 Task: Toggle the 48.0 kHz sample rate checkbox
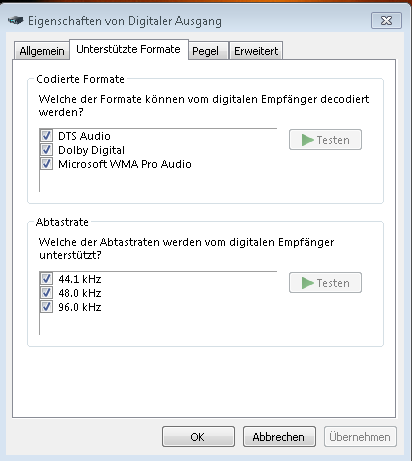[x=46, y=293]
